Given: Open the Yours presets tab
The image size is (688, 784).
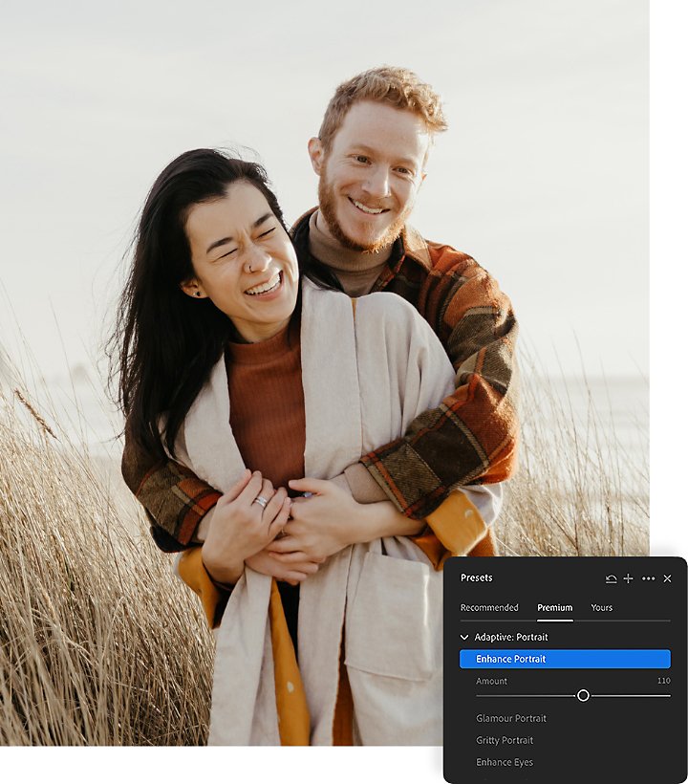Looking at the screenshot, I should point(602,607).
